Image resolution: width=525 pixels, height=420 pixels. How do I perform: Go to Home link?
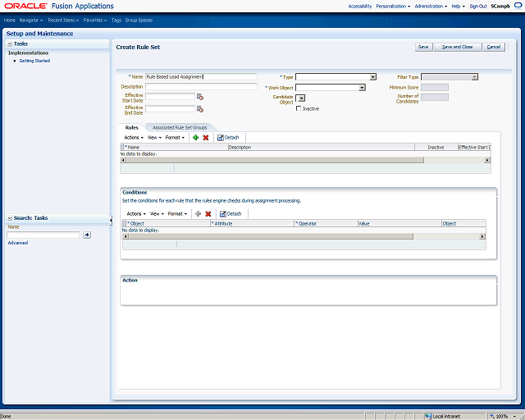tap(9, 20)
